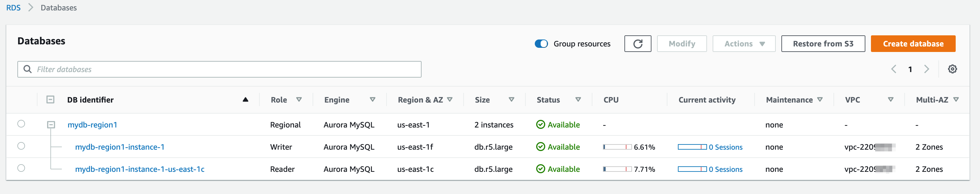Click the Restore from S3 button
The height and width of the screenshot is (194, 980).
point(823,44)
